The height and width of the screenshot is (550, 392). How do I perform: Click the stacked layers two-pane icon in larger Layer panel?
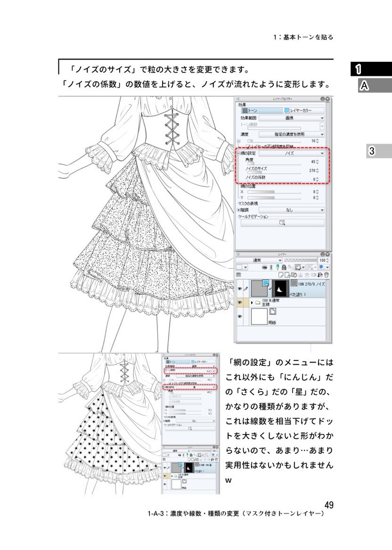(238, 274)
